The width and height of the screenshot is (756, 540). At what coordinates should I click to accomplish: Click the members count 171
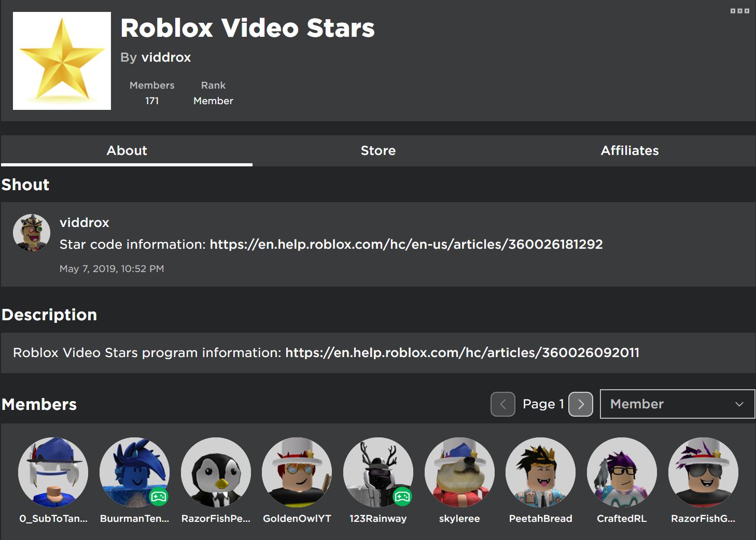point(152,101)
